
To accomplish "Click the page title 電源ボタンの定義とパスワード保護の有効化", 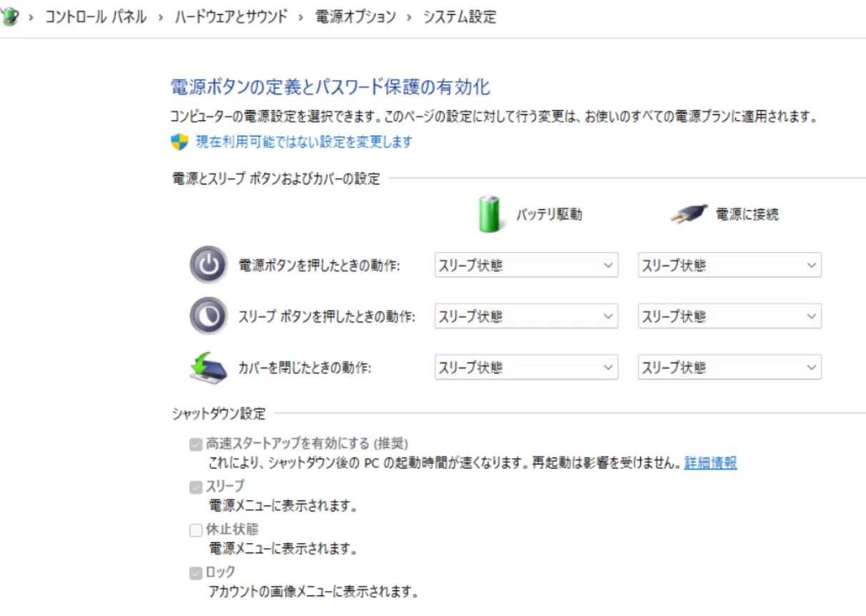I will tap(330, 87).
